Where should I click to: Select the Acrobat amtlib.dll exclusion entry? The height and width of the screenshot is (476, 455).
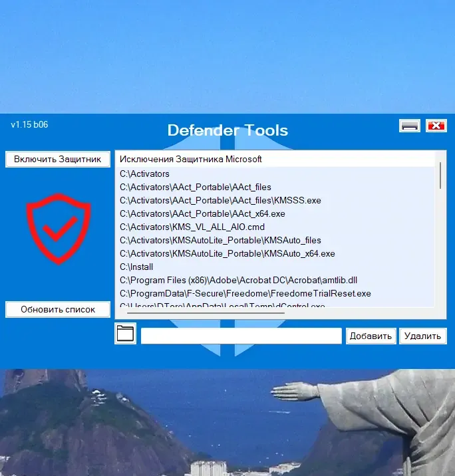coord(238,280)
